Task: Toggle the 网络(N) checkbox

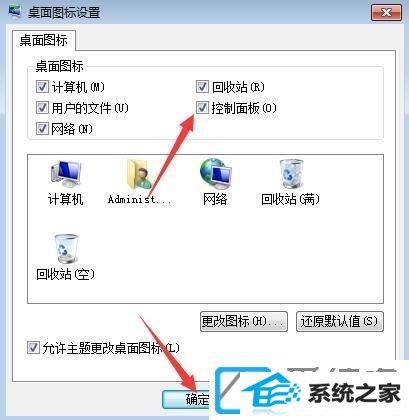Action: (42, 128)
